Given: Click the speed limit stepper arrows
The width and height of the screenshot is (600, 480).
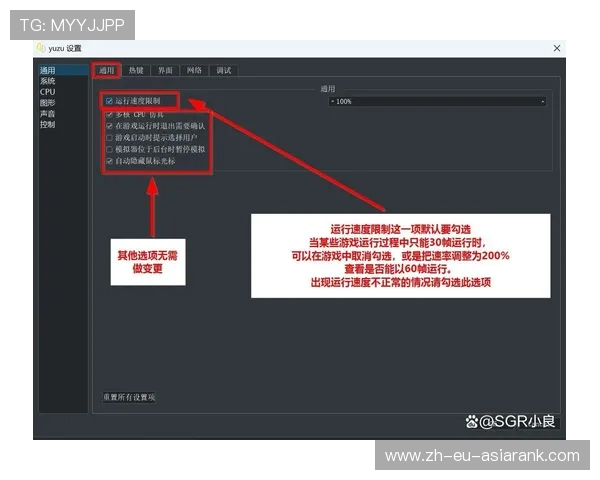Looking at the screenshot, I should tap(543, 101).
